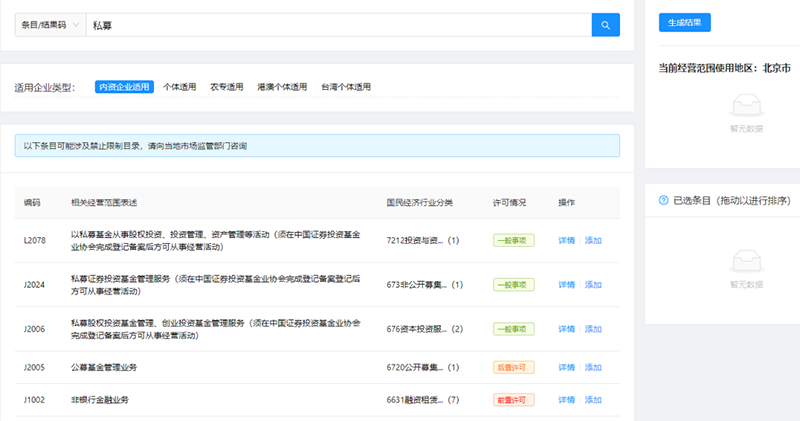Click the help icon beside 已选条目
The image size is (800, 421).
pos(663,201)
